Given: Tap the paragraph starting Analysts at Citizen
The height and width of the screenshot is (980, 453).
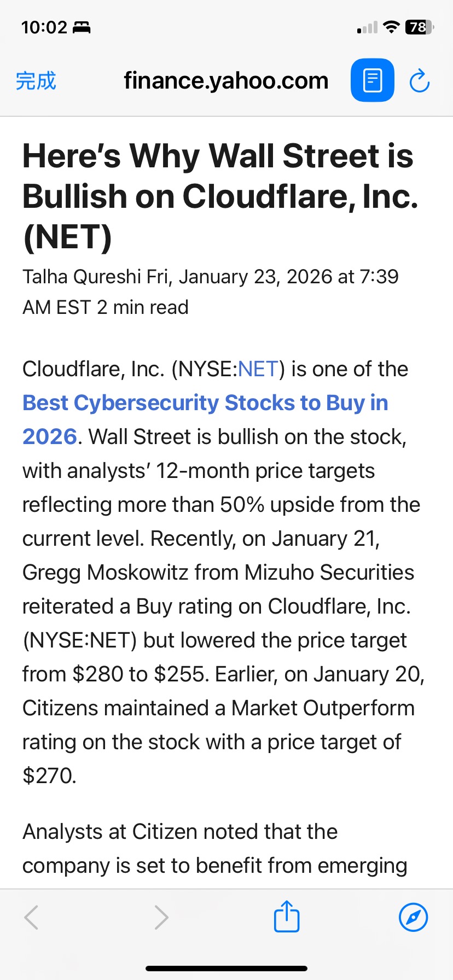Looking at the screenshot, I should [214, 849].
